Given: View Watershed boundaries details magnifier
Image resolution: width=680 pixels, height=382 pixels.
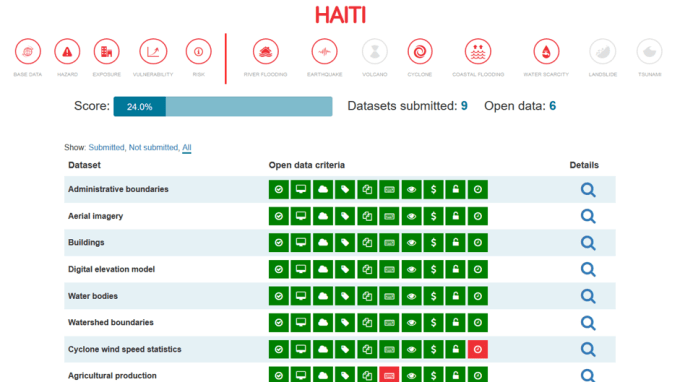Looking at the screenshot, I should coord(588,323).
